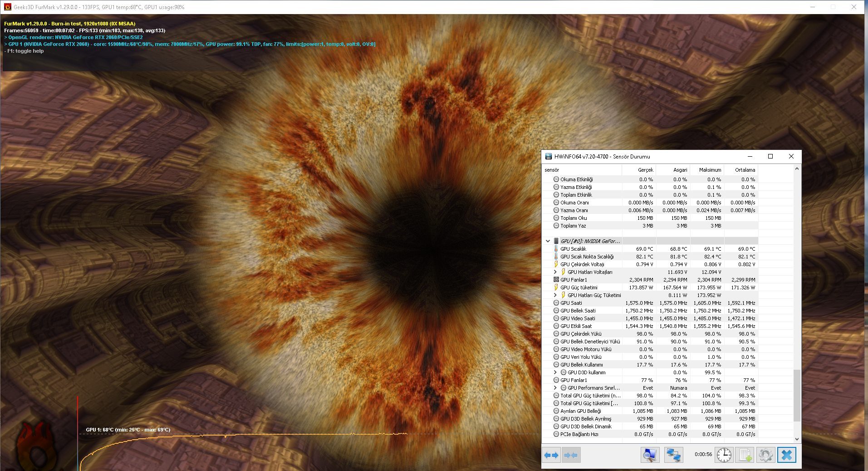Click the GPU 1 temperature graph label

[x=128, y=430]
